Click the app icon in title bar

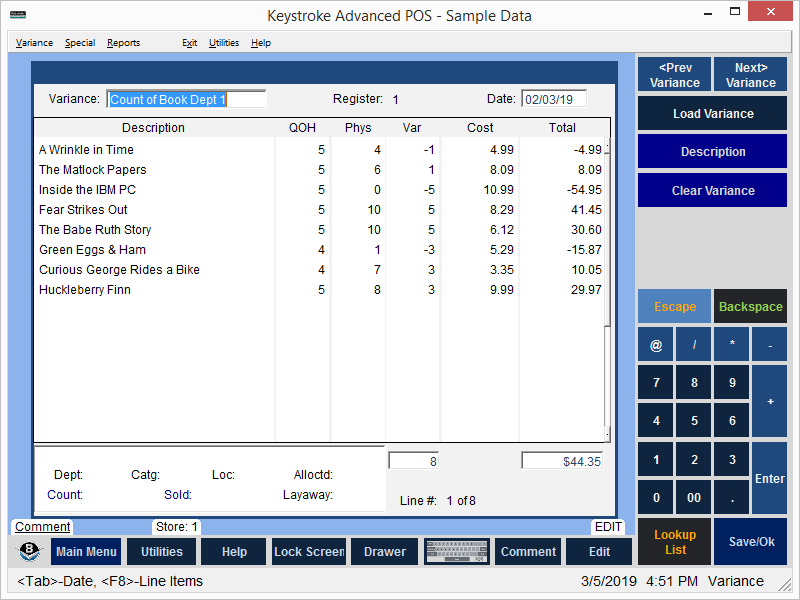point(15,16)
